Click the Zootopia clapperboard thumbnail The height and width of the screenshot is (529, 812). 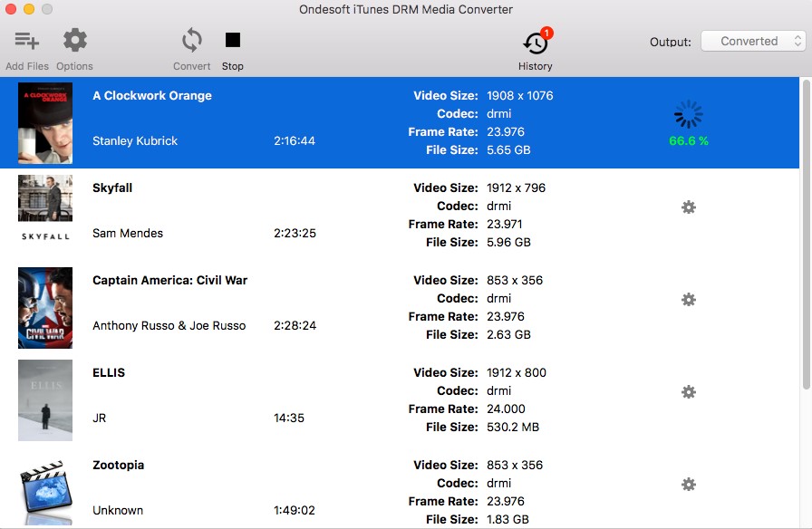pos(45,490)
